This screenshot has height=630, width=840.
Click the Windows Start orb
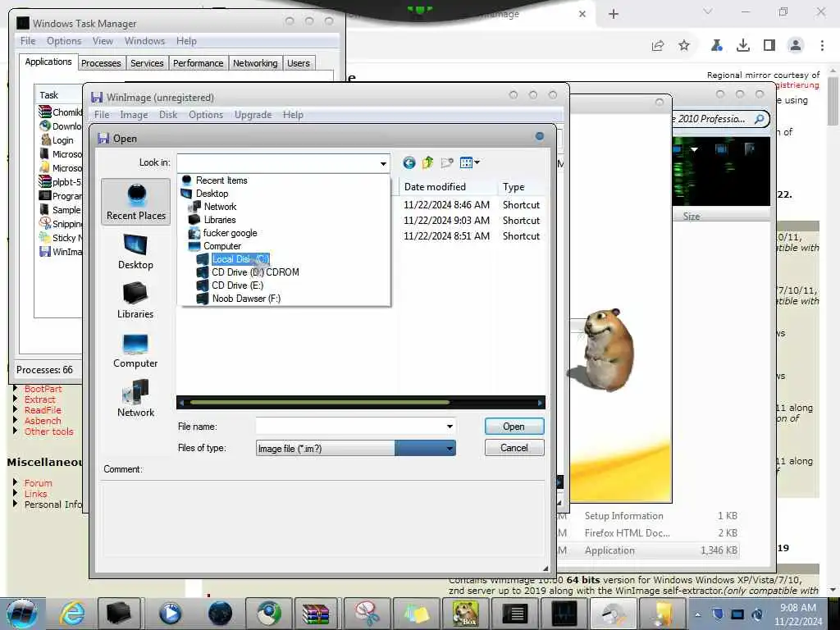click(21, 614)
